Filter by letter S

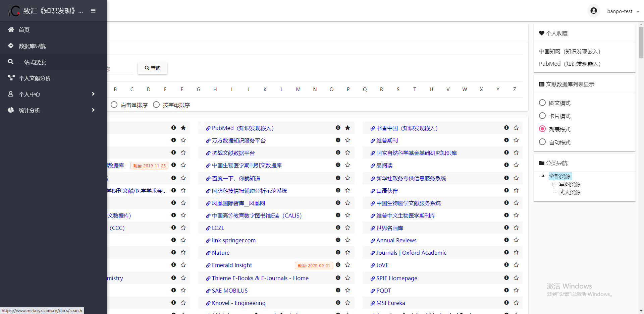[398, 89]
